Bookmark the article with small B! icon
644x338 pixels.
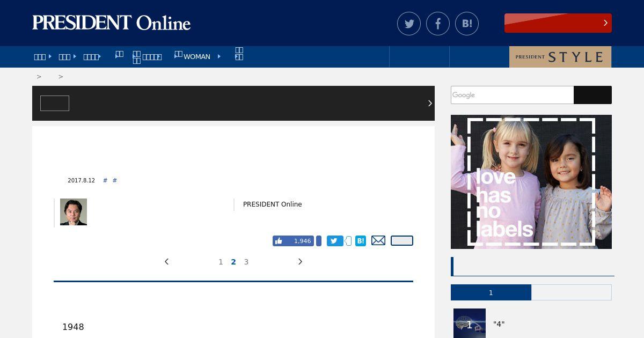tap(361, 241)
